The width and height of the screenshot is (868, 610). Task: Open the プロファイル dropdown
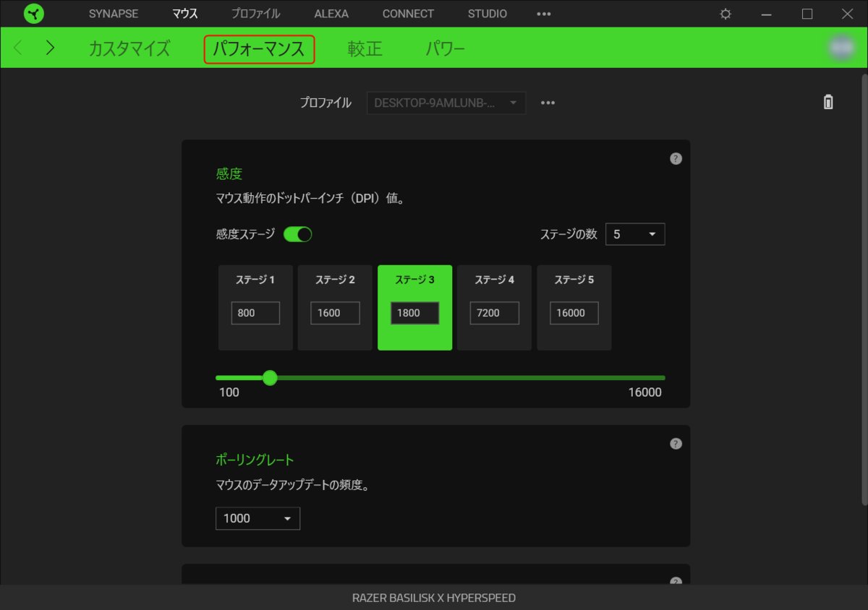pyautogui.click(x=446, y=103)
